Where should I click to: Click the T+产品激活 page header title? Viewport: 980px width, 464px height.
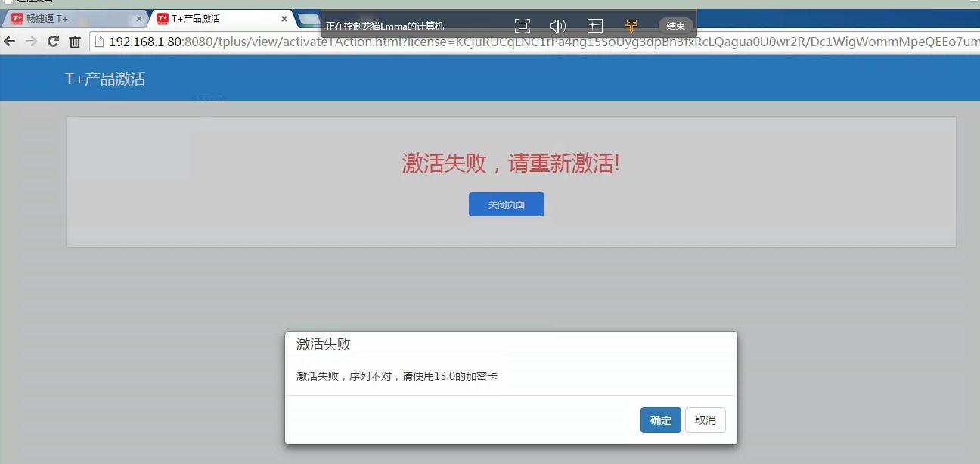click(x=105, y=78)
